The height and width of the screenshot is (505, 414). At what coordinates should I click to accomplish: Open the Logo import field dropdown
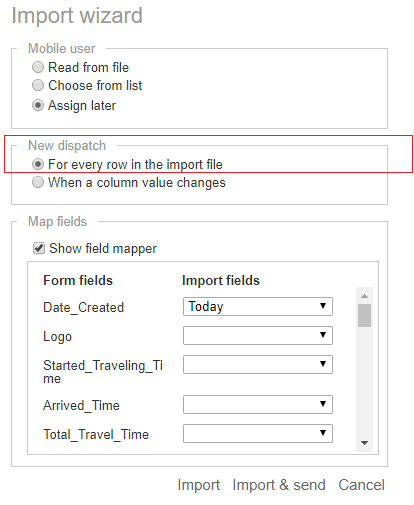click(x=258, y=335)
